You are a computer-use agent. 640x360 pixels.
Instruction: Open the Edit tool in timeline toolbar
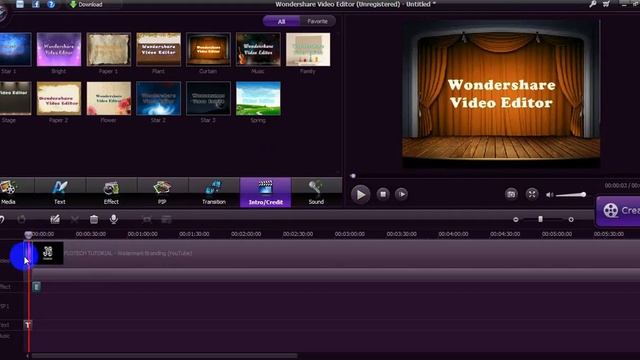(55, 220)
